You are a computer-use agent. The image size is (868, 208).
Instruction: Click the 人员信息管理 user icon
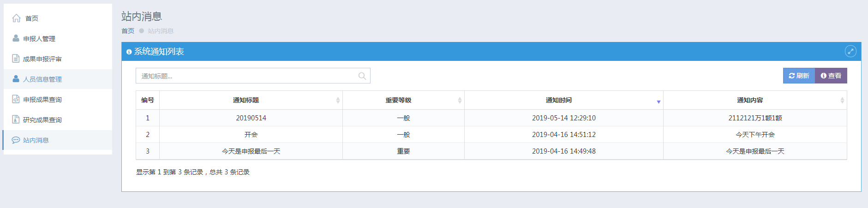pyautogui.click(x=16, y=79)
